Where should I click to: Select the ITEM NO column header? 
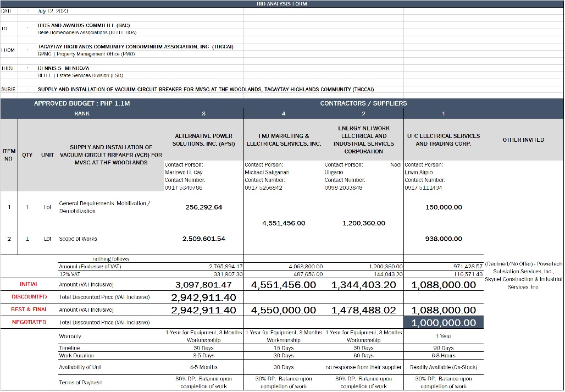pyautogui.click(x=9, y=155)
